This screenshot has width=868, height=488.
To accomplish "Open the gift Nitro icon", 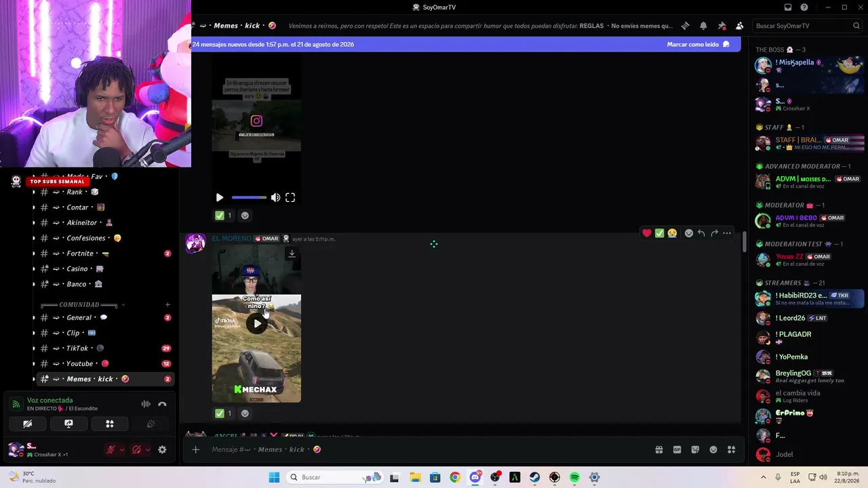I will click(x=658, y=449).
